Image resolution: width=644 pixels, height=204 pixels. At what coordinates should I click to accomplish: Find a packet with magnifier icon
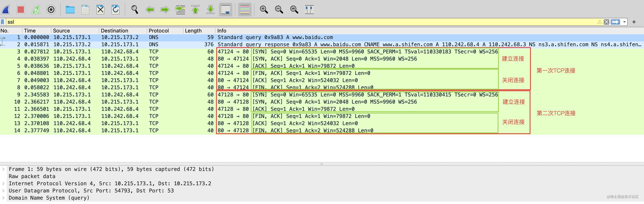[x=135, y=10]
